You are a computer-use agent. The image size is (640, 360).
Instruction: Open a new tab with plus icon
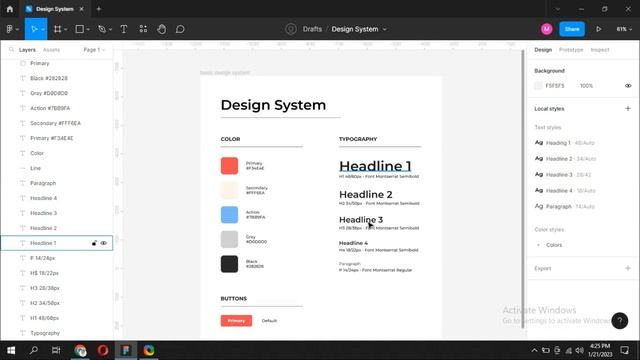click(99, 9)
